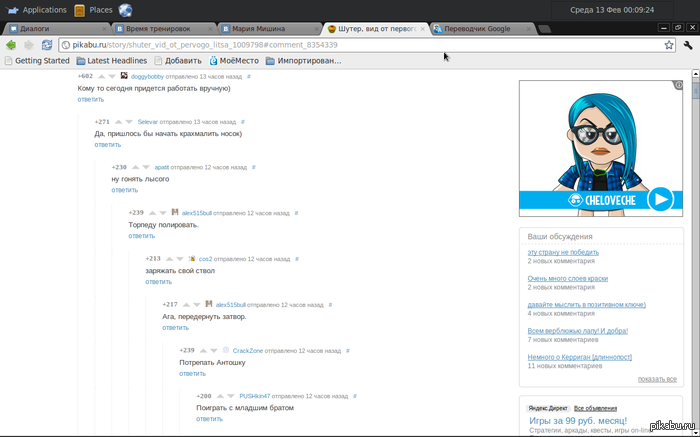Downvote doggybobby's comment
This screenshot has height=437, width=700.
click(112, 77)
